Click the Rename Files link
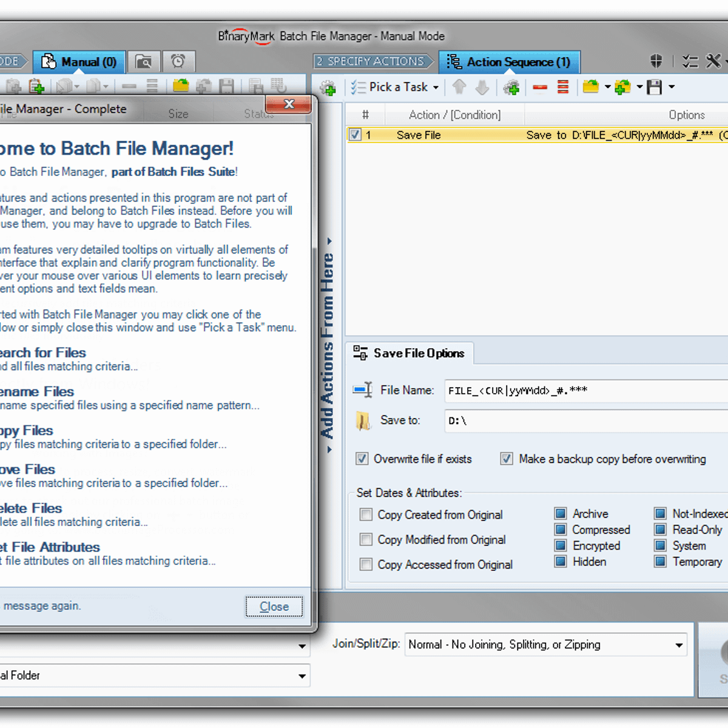Screen dimensions: 728x728 (36, 391)
